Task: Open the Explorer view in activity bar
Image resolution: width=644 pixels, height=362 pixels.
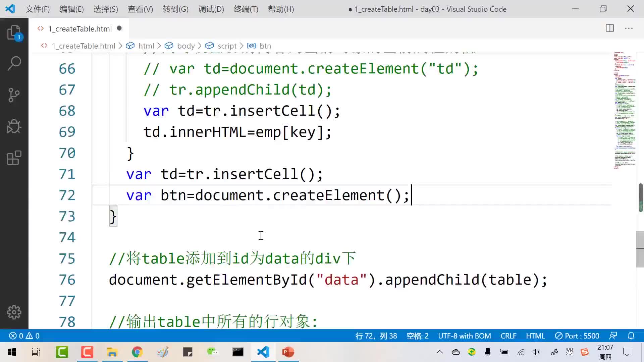Action: pyautogui.click(x=14, y=33)
